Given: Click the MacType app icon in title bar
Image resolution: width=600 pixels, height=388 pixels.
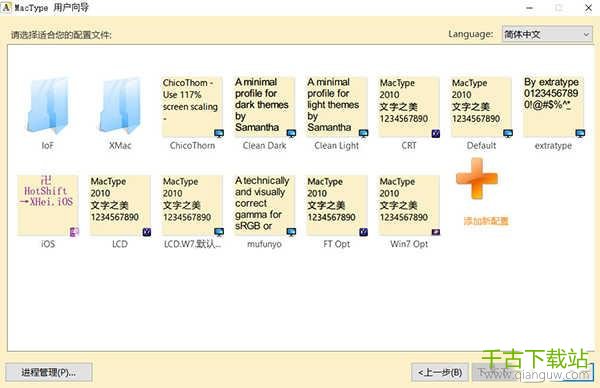Looking at the screenshot, I should coord(6,7).
